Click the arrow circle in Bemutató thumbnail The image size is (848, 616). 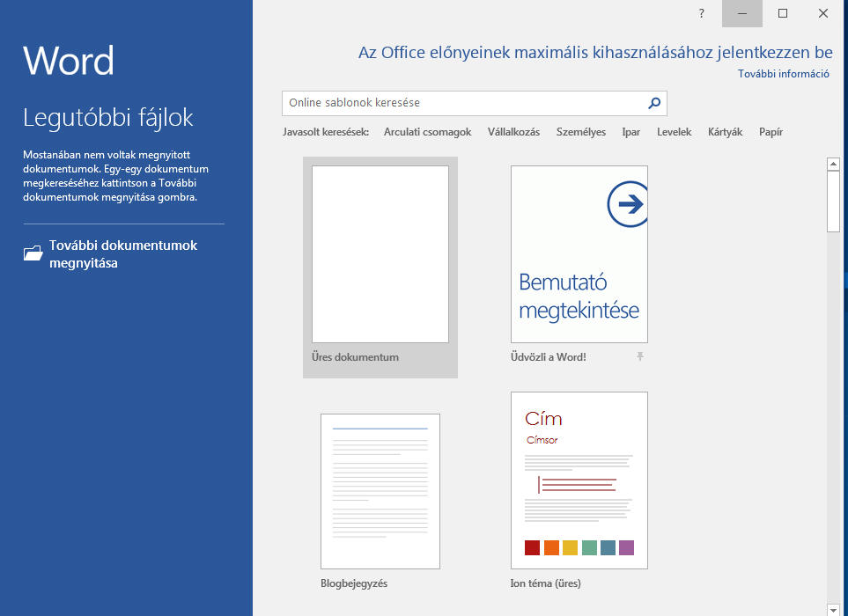[x=628, y=204]
